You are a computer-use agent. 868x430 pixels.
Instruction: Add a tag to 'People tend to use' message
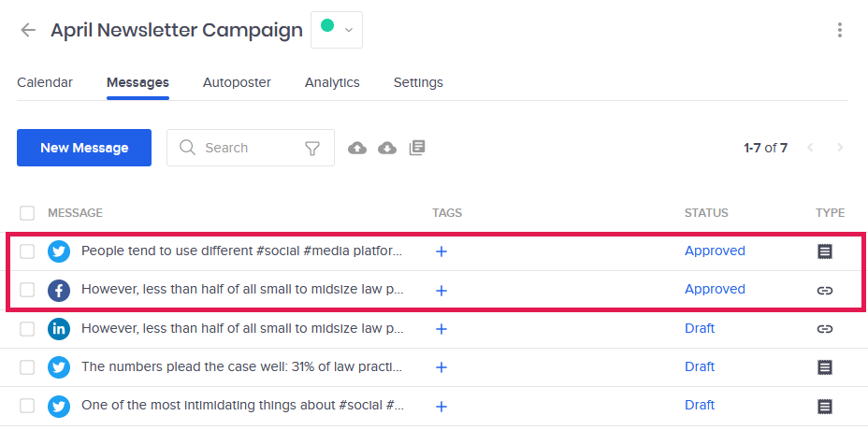click(x=441, y=251)
